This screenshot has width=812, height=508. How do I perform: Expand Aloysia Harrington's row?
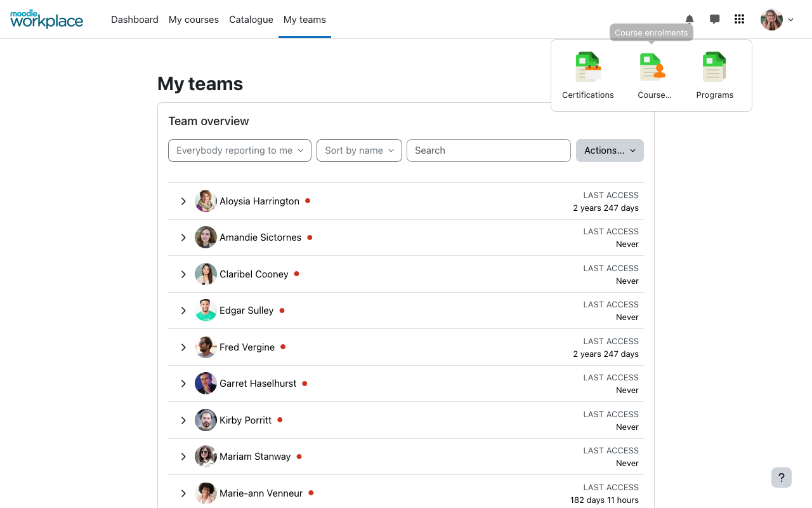(183, 201)
